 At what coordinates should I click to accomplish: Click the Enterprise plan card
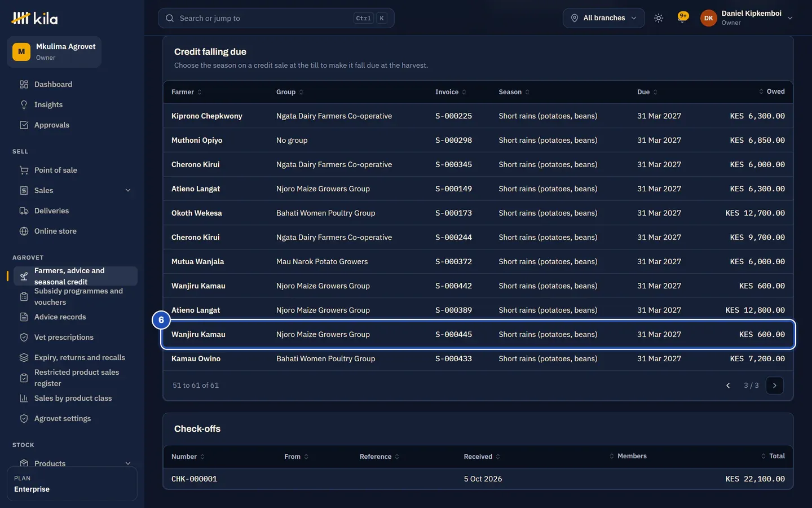click(72, 484)
